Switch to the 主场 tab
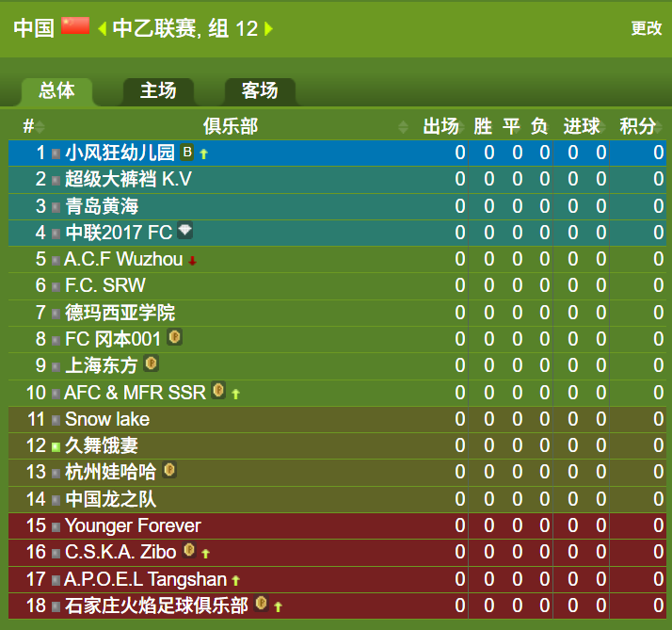 [x=158, y=91]
